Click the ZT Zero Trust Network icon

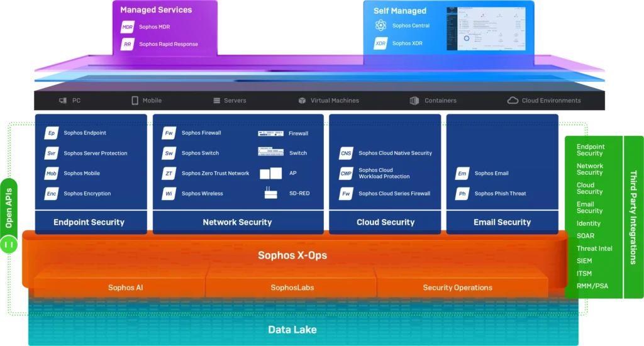169,174
